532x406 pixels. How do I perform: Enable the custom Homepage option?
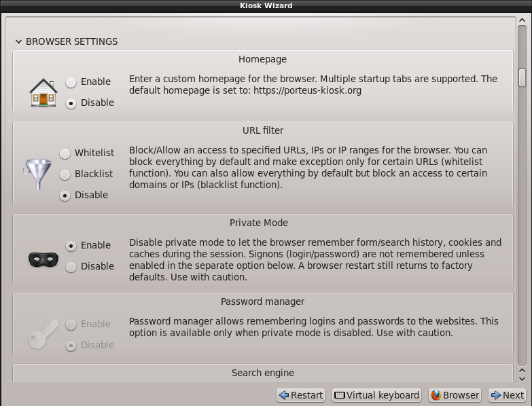click(71, 82)
